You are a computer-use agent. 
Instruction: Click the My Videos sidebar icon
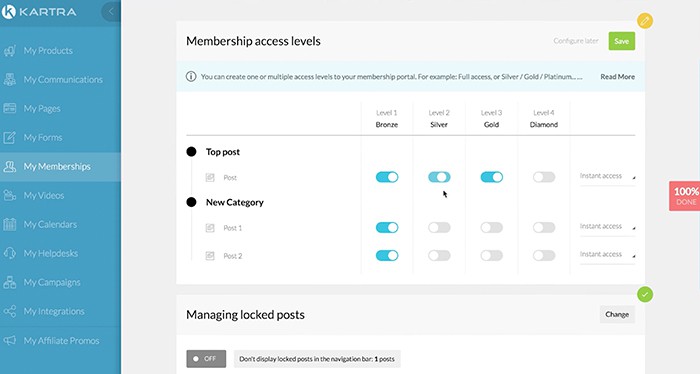coord(9,195)
